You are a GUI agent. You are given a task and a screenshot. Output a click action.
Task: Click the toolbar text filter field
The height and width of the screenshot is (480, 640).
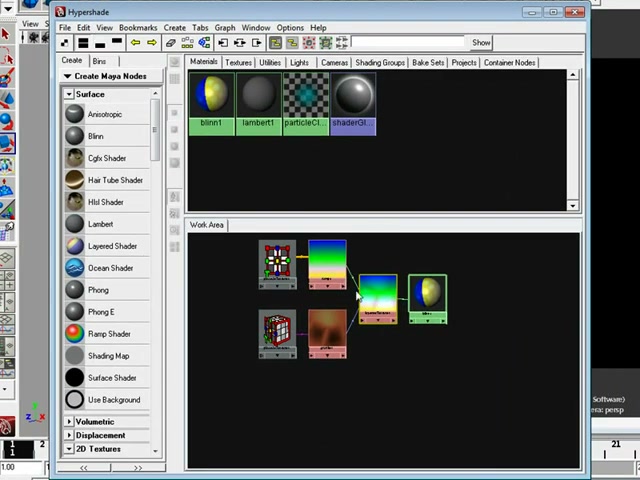408,42
